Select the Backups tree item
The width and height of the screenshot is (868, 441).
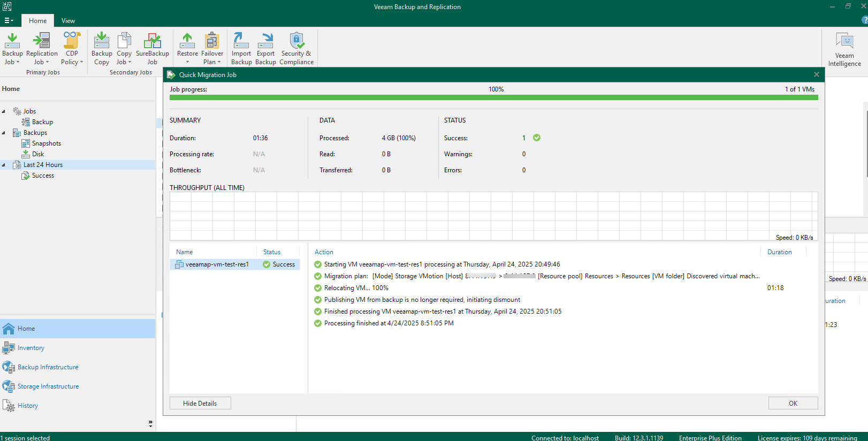pos(35,133)
